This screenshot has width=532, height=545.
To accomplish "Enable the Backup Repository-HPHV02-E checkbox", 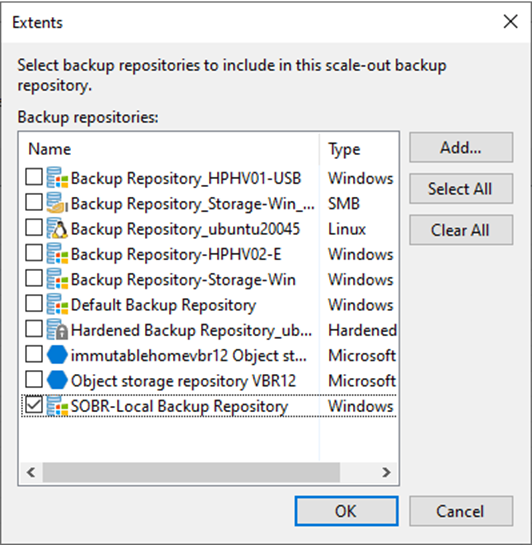I will 34,253.
